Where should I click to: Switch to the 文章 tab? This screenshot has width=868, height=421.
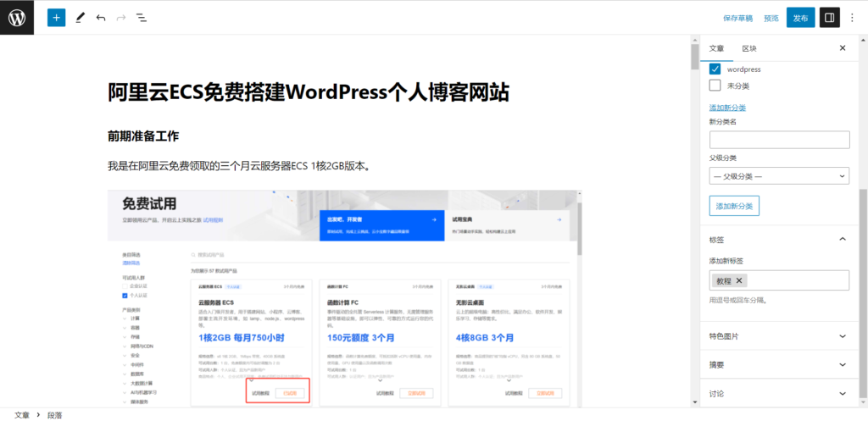(716, 48)
